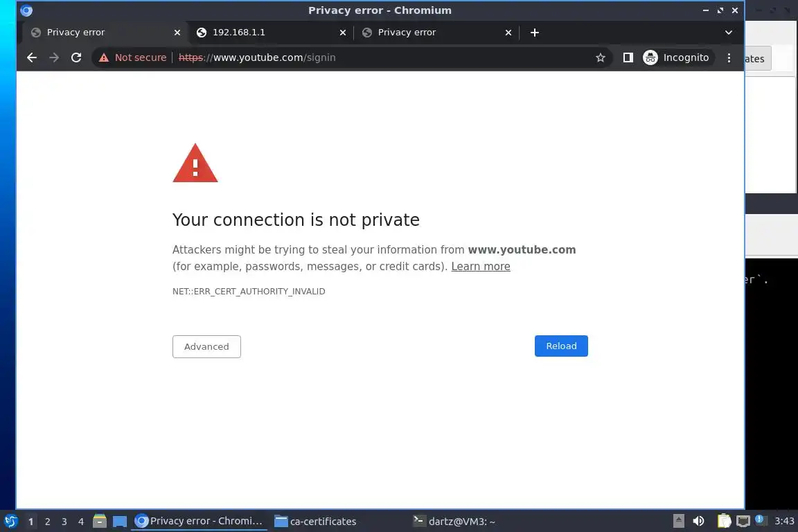This screenshot has height=532, width=798.
Task: Switch to workspace 3
Action: 64,522
